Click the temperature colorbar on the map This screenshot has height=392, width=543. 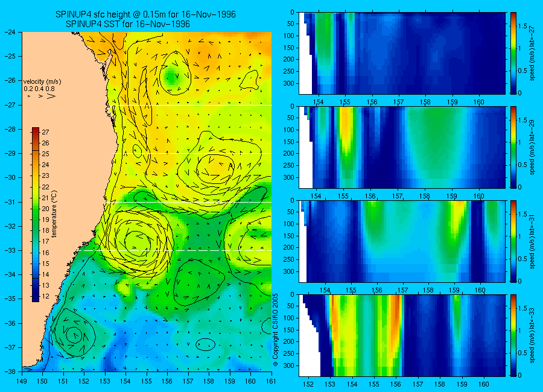coord(36,214)
